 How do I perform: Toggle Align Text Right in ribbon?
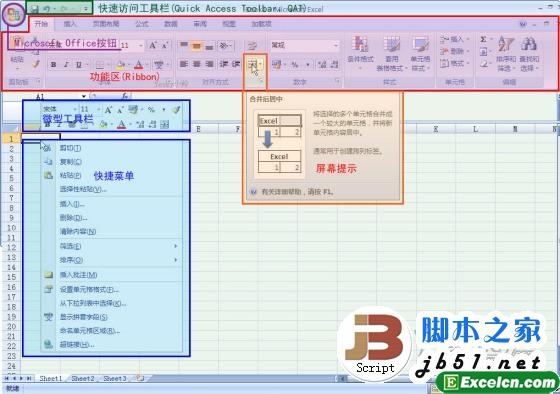coord(209,64)
